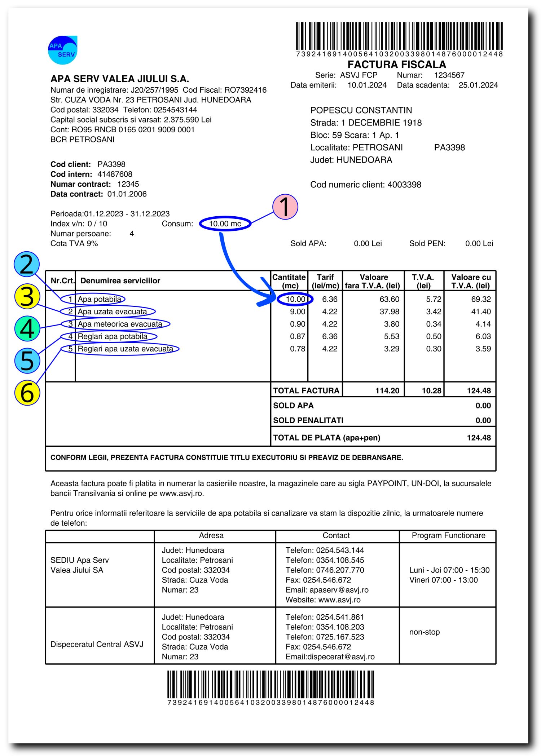
Task: Click the value 6.03 for Reglari apa potabila
Action: [x=483, y=336]
